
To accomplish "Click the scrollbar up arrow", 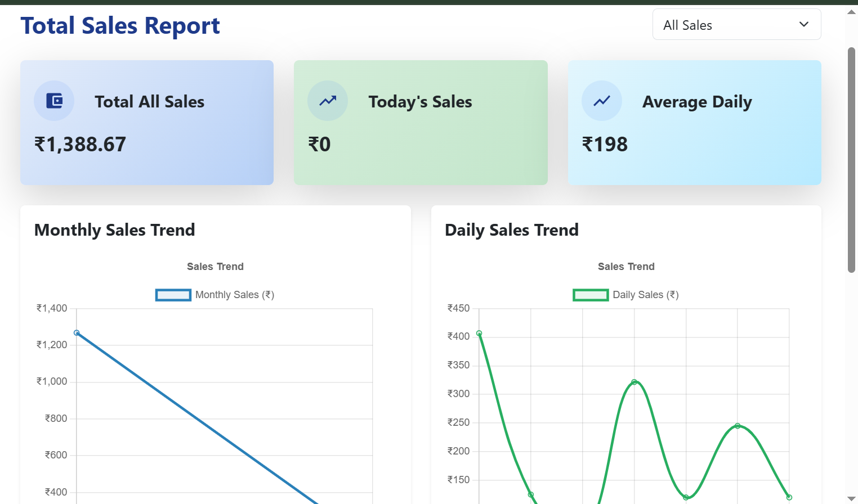I will tap(851, 12).
